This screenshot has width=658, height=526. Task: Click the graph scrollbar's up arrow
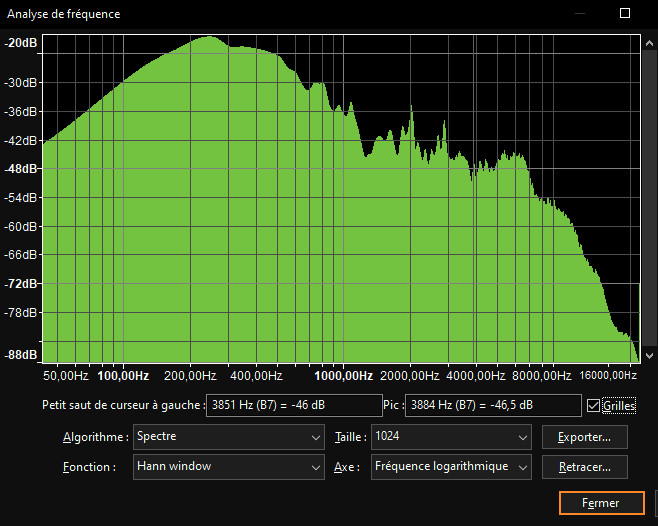pyautogui.click(x=650, y=42)
